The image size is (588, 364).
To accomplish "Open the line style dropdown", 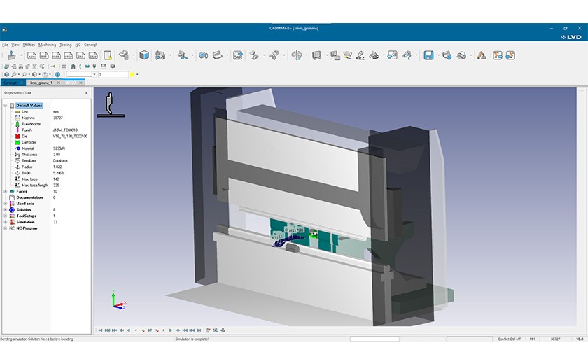I will [x=94, y=75].
